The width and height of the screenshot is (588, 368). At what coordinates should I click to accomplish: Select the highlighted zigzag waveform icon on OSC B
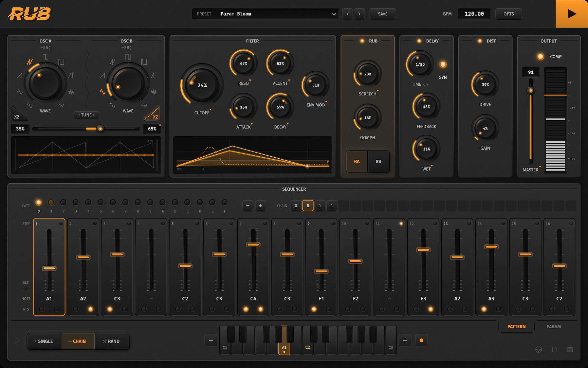[x=103, y=92]
